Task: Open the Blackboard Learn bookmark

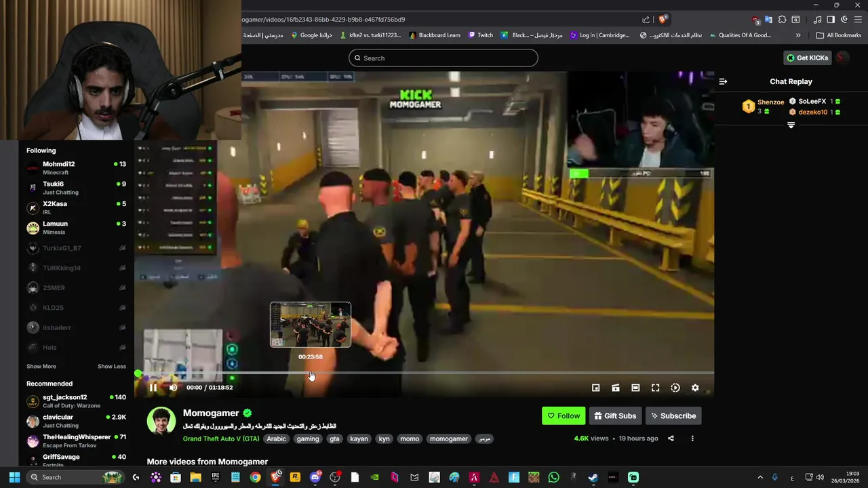Action: point(435,35)
